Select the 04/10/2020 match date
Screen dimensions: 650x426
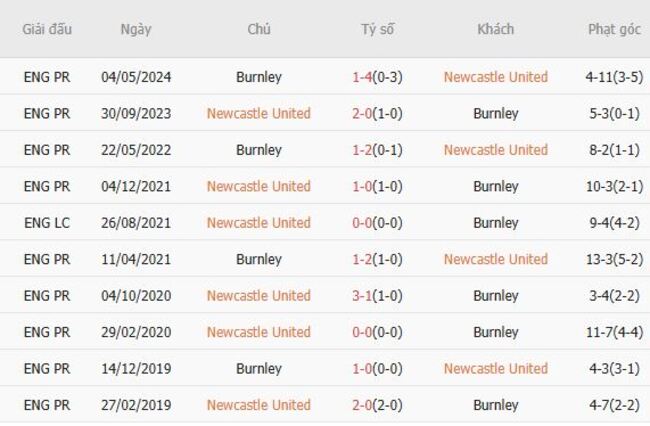(x=136, y=296)
